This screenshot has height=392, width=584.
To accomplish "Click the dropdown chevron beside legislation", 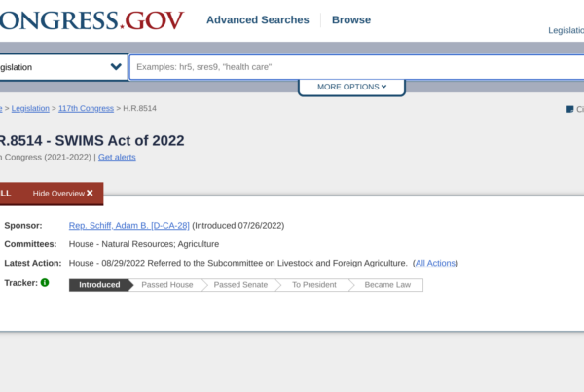I will 116,67.
